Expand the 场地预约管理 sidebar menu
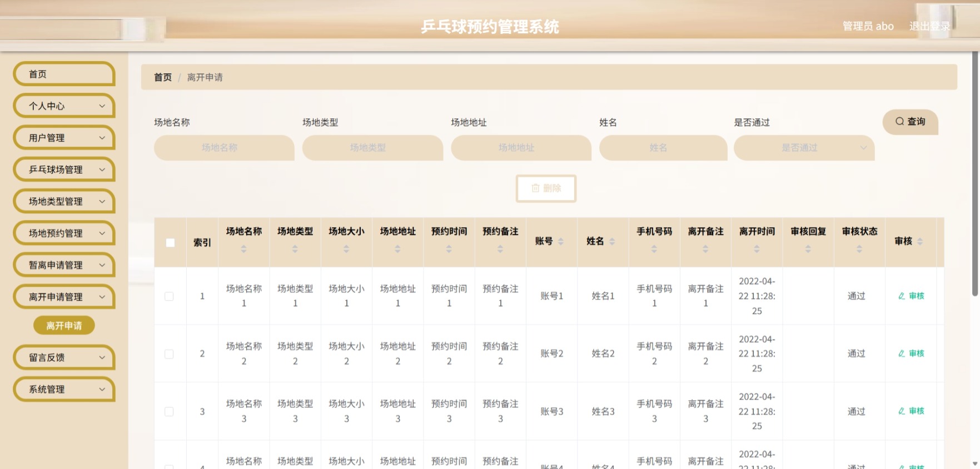Image resolution: width=980 pixels, height=469 pixels. [64, 233]
